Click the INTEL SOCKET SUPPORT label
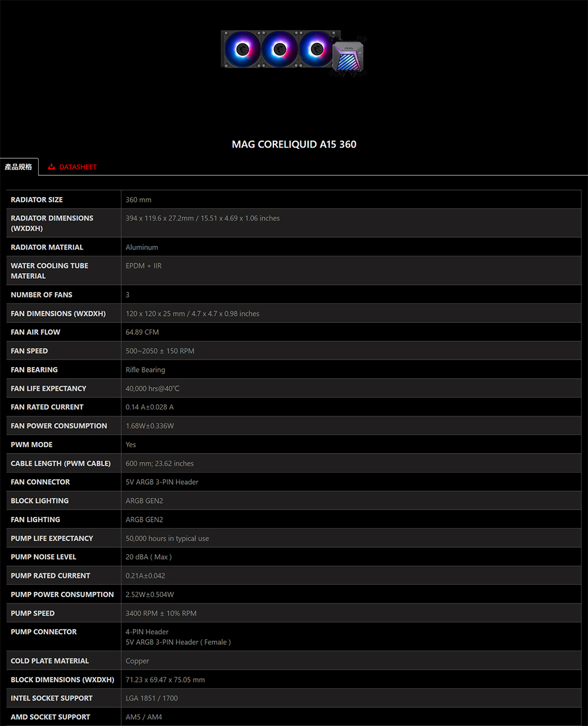This screenshot has height=726, width=588. pyautogui.click(x=52, y=698)
